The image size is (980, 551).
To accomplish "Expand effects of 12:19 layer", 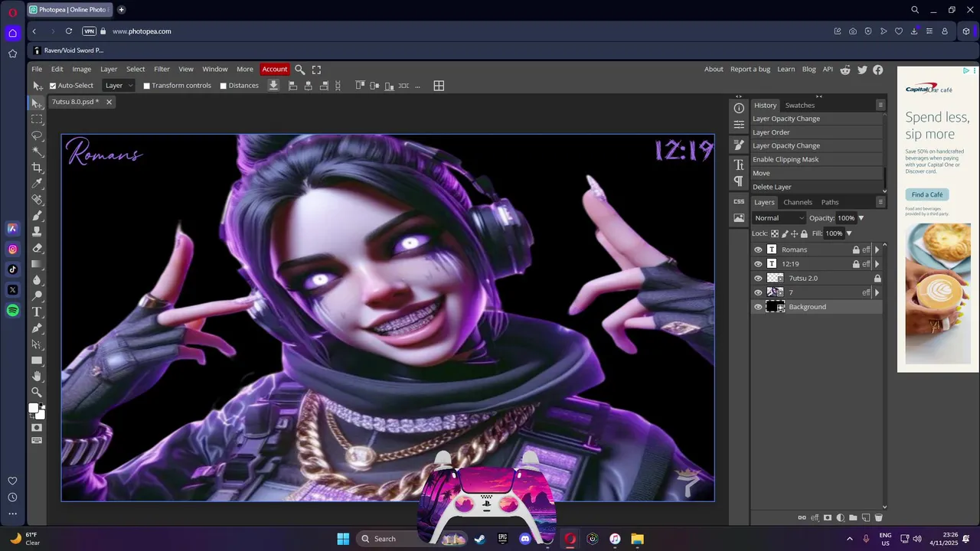I will tap(877, 264).
